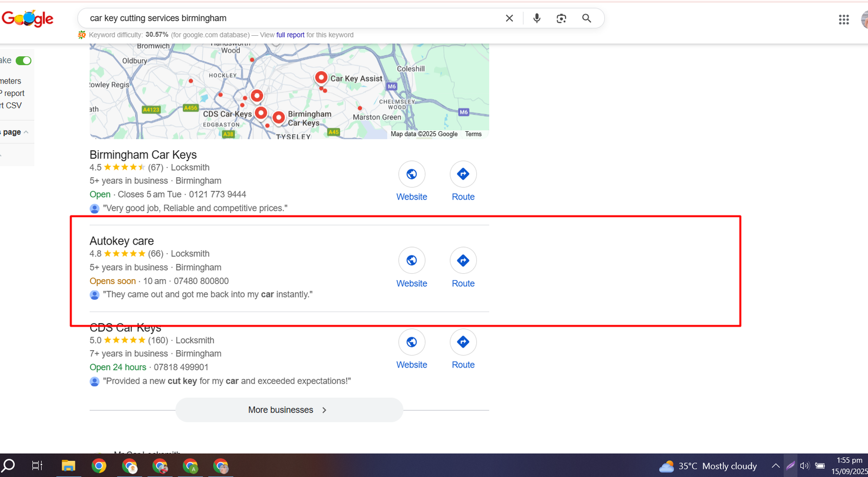Click the Google logo to go home
Screen dimensions: 868x477
click(28, 19)
